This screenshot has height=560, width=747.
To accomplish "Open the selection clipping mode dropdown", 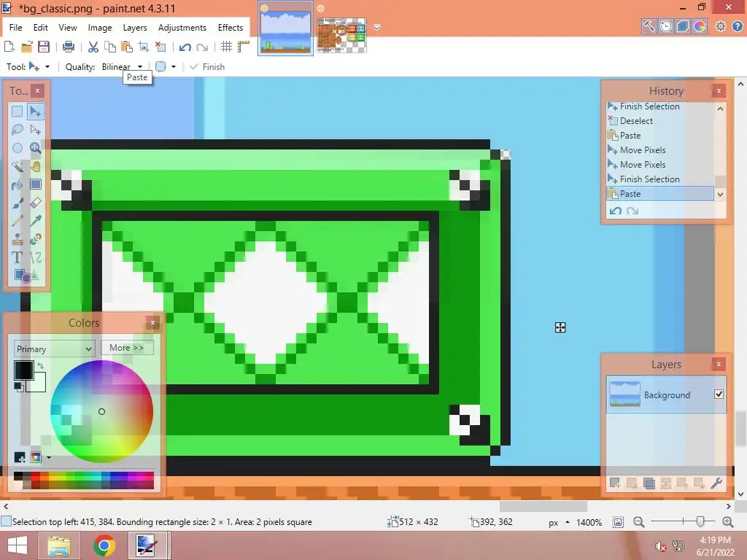I will click(174, 66).
